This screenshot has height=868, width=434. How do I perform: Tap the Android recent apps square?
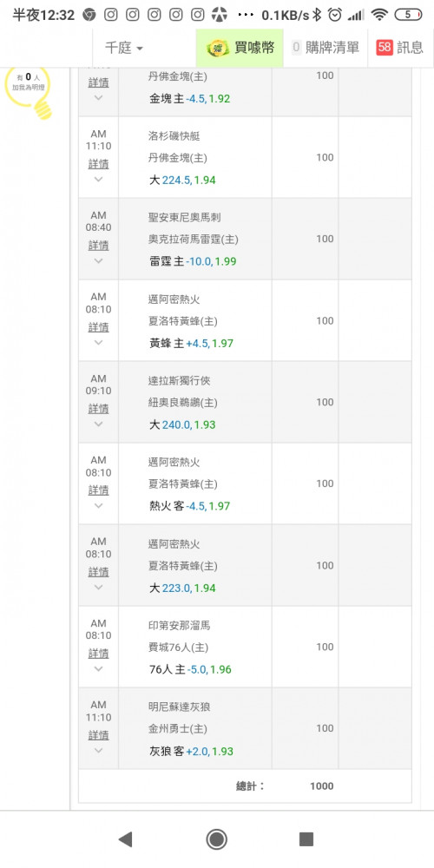(x=306, y=839)
